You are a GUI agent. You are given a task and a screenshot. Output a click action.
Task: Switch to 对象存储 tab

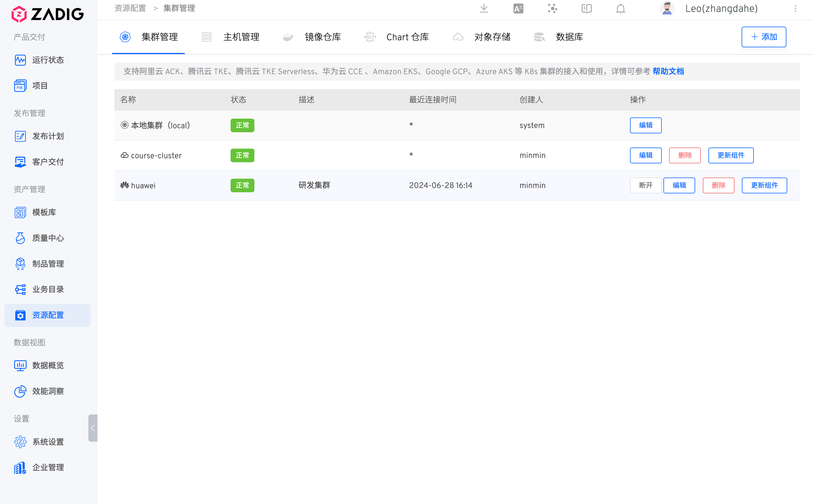point(482,37)
